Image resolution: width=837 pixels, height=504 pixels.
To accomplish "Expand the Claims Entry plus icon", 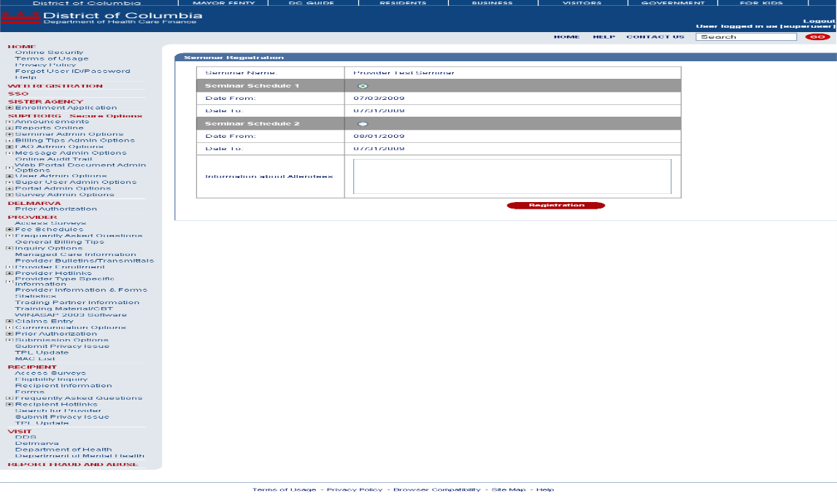I will click(x=9, y=322).
